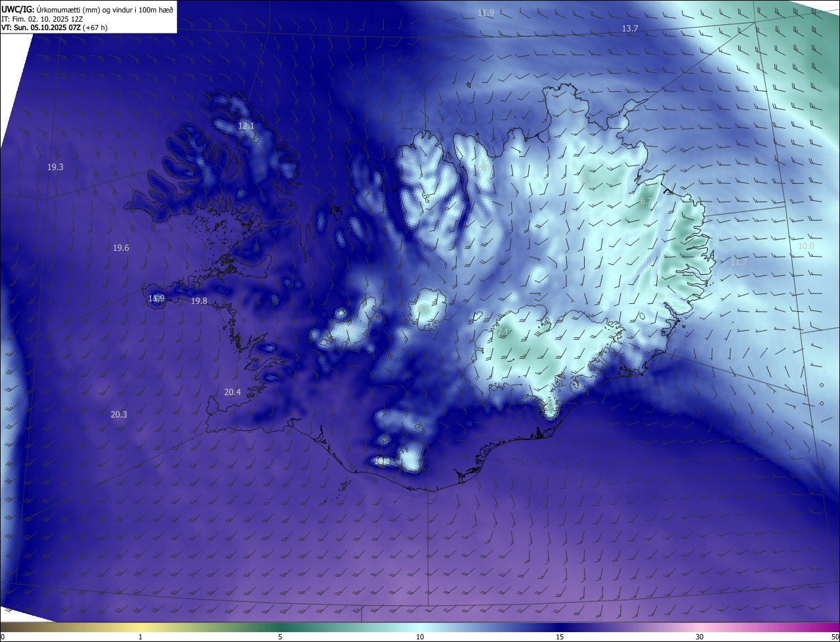Click the 7.1 value on the Vatnajökull glacier
This screenshot has width=840, height=642.
(x=503, y=332)
